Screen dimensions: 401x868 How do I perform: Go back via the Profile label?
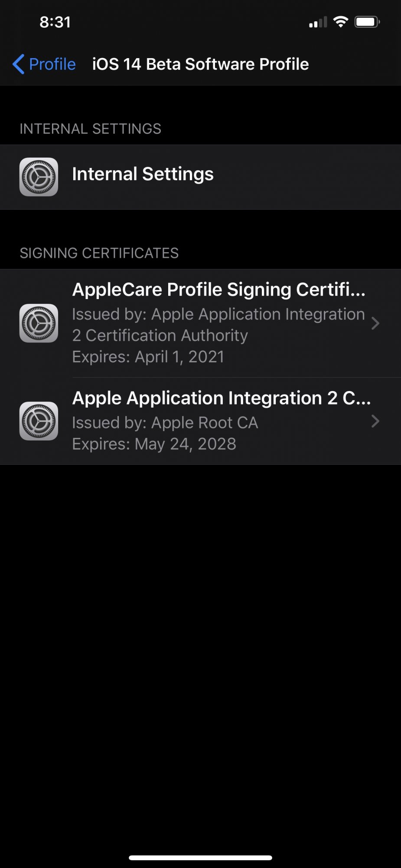tap(52, 64)
